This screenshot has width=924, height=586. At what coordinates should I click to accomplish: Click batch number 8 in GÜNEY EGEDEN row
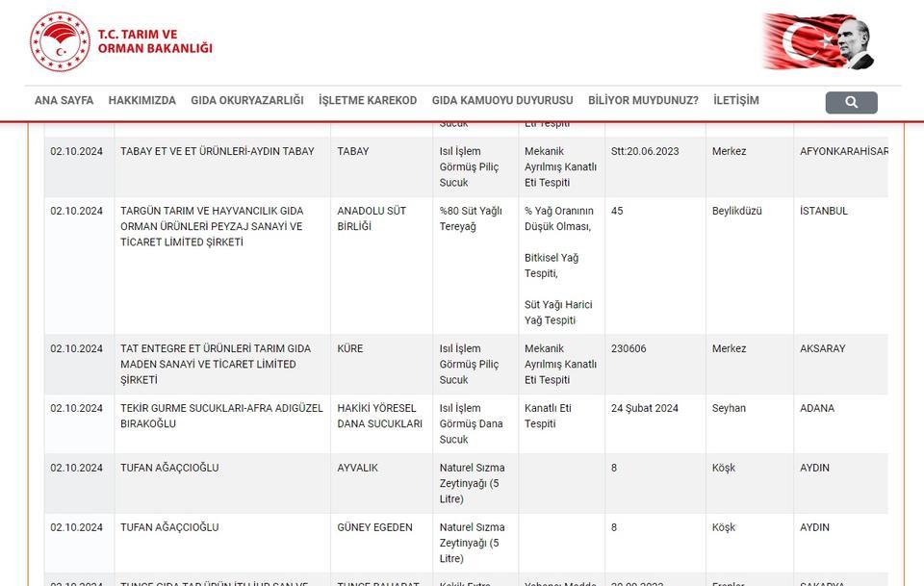(614, 527)
